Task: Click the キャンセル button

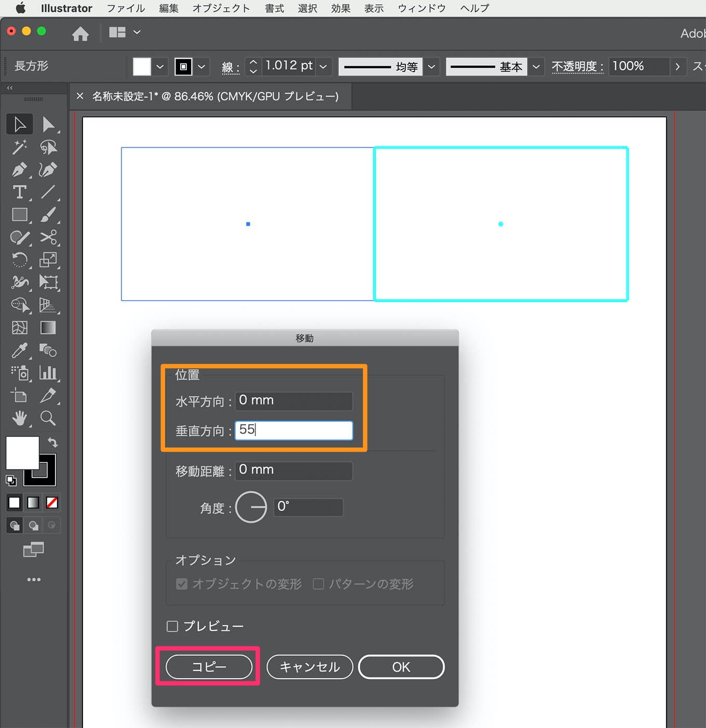Action: [x=310, y=667]
